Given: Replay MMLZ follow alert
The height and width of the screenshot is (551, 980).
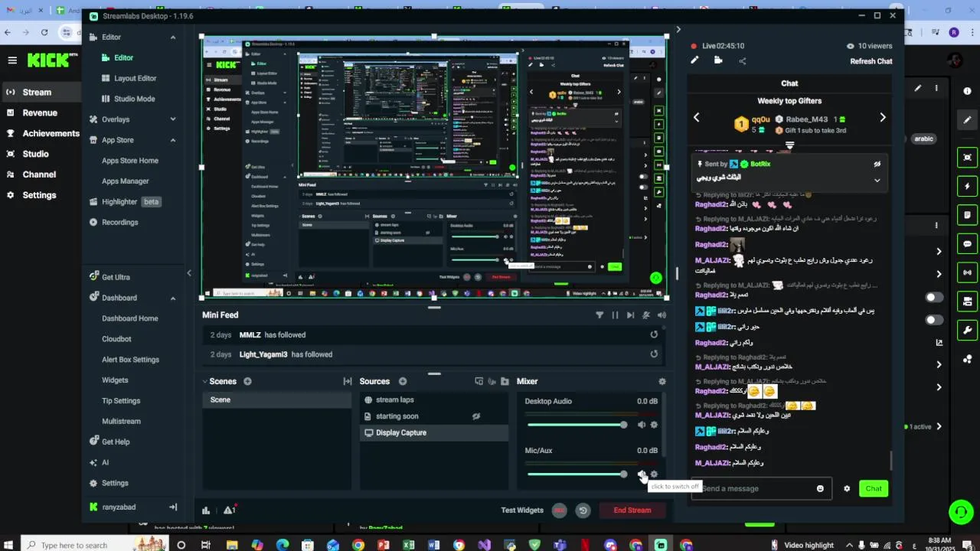Looking at the screenshot, I should pos(654,334).
